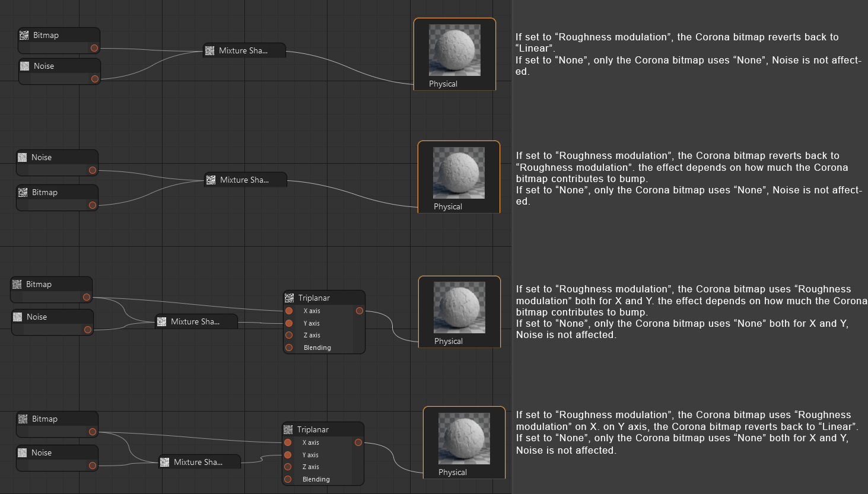Click the topmost Mixture Shader node icon
The width and height of the screenshot is (868, 494).
point(209,51)
